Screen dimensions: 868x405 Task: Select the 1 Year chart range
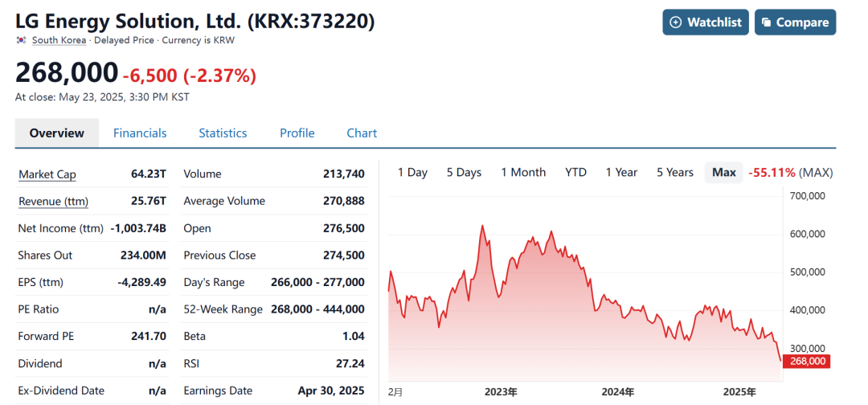tap(621, 173)
